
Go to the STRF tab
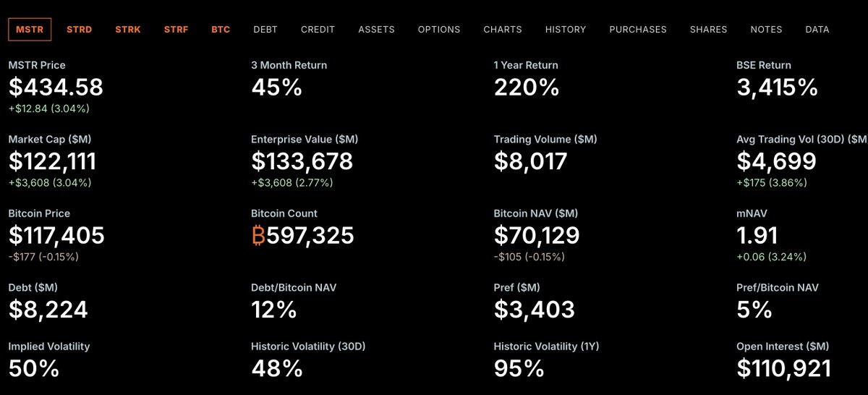(x=176, y=30)
